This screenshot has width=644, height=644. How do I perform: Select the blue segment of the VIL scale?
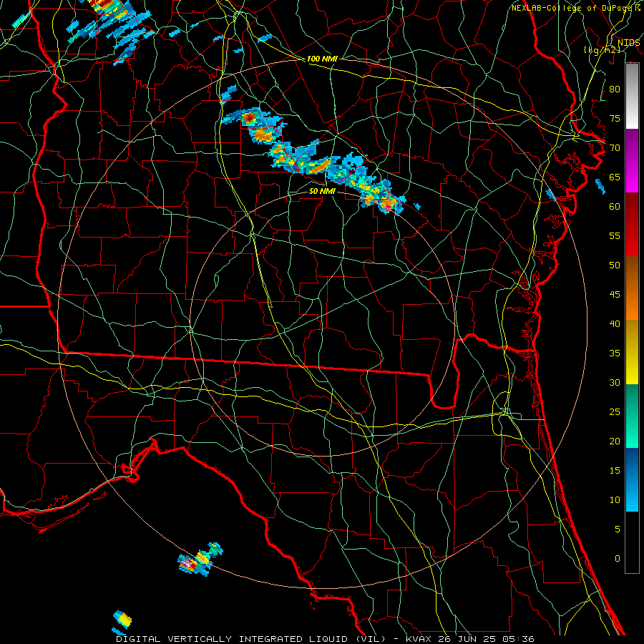[x=632, y=479]
